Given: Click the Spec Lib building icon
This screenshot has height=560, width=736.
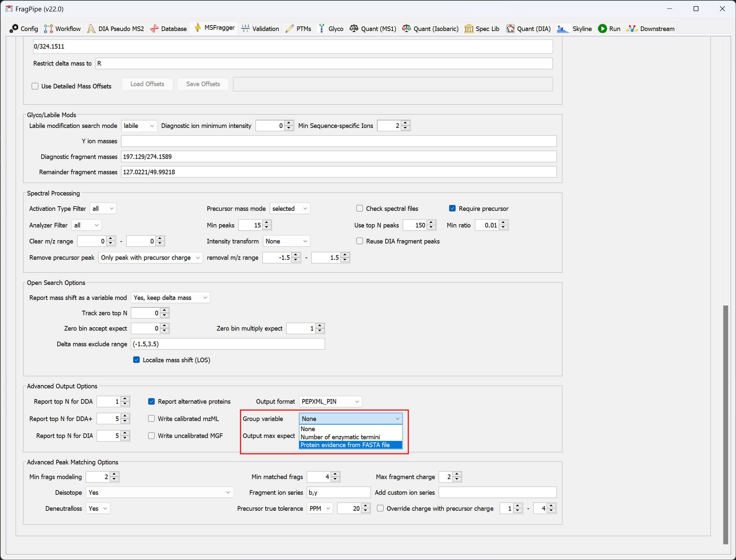Looking at the screenshot, I should 469,29.
